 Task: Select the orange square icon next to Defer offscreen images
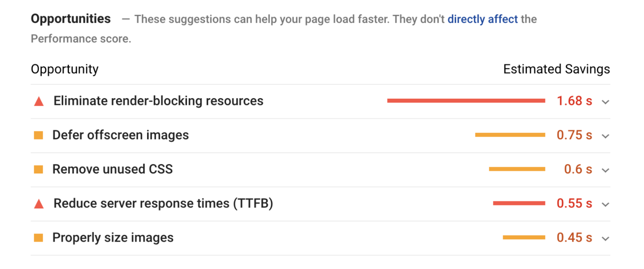coord(39,135)
